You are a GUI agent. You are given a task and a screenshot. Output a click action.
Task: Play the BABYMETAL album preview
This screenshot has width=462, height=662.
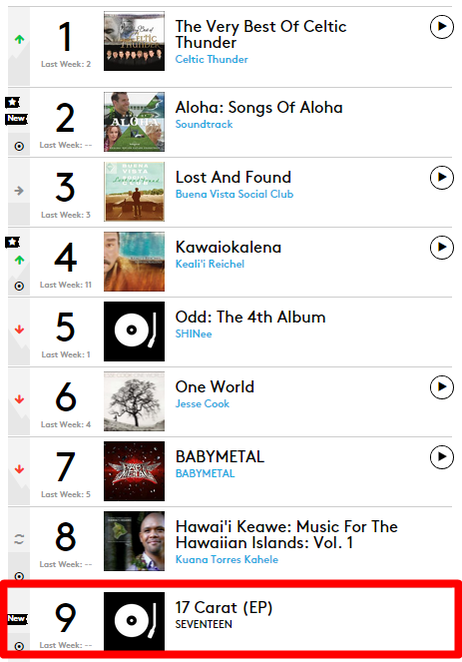coord(442,457)
